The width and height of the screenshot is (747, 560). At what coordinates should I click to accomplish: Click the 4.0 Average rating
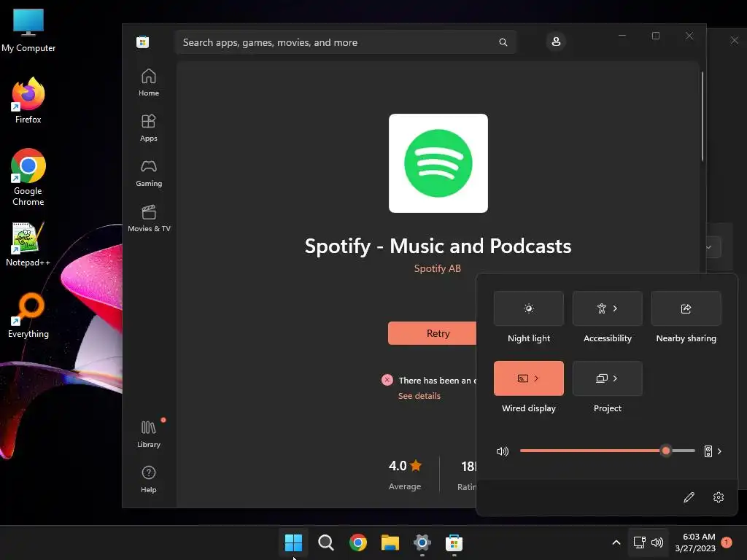click(x=405, y=474)
